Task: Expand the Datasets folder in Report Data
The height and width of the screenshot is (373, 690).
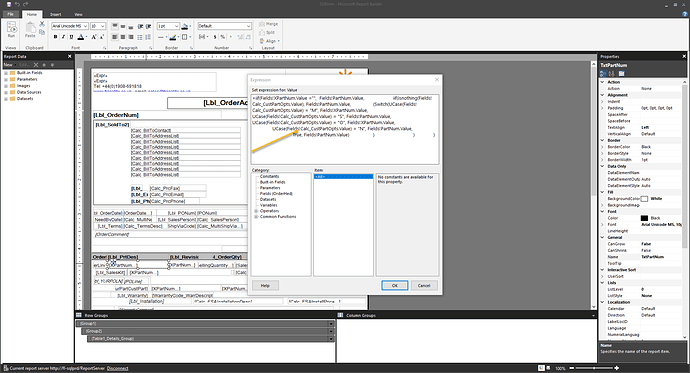Action: [6, 99]
